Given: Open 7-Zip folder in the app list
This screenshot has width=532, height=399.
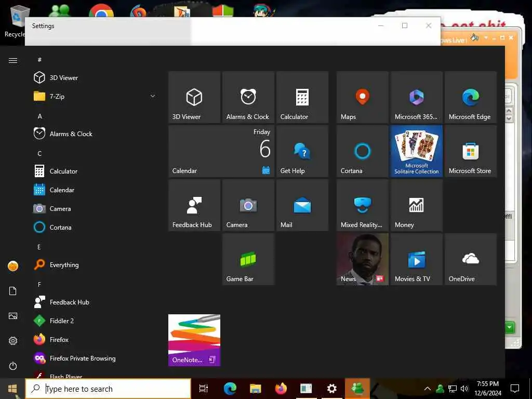Looking at the screenshot, I should (x=95, y=96).
